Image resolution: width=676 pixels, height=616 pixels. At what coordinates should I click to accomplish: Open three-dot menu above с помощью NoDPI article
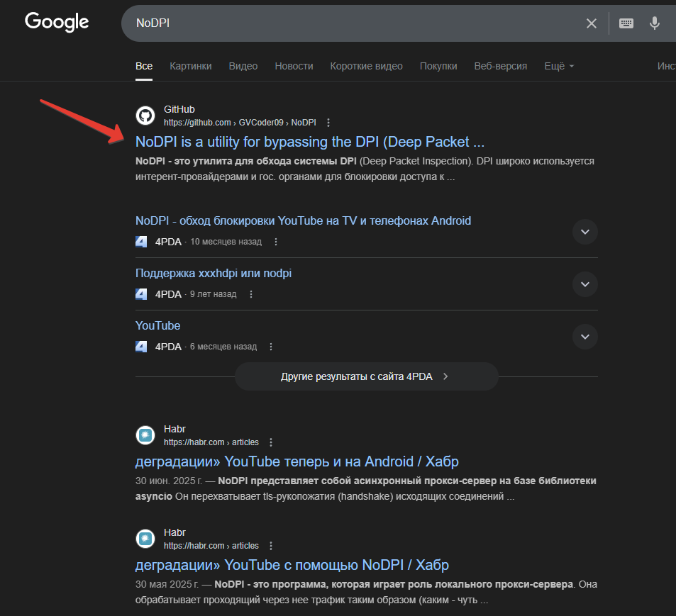[271, 546]
